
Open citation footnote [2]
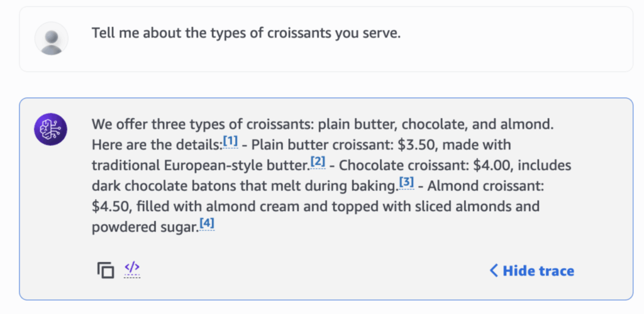[318, 162]
